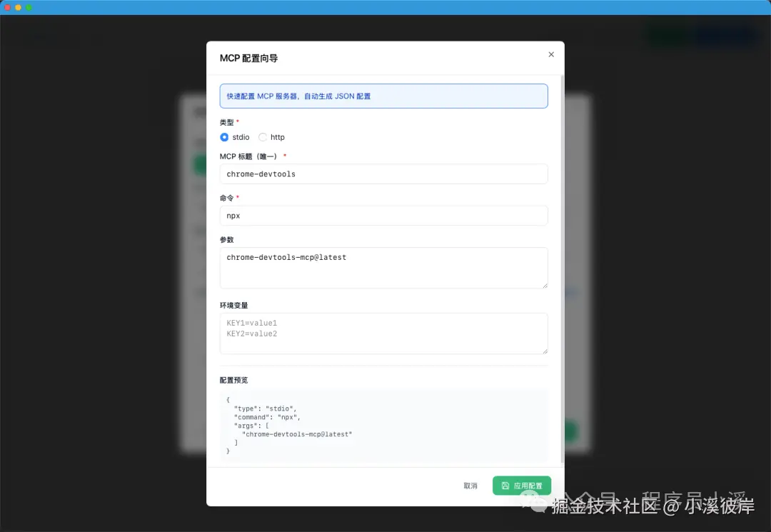Select the stdio type radio button
This screenshot has width=771, height=532.
coord(224,137)
